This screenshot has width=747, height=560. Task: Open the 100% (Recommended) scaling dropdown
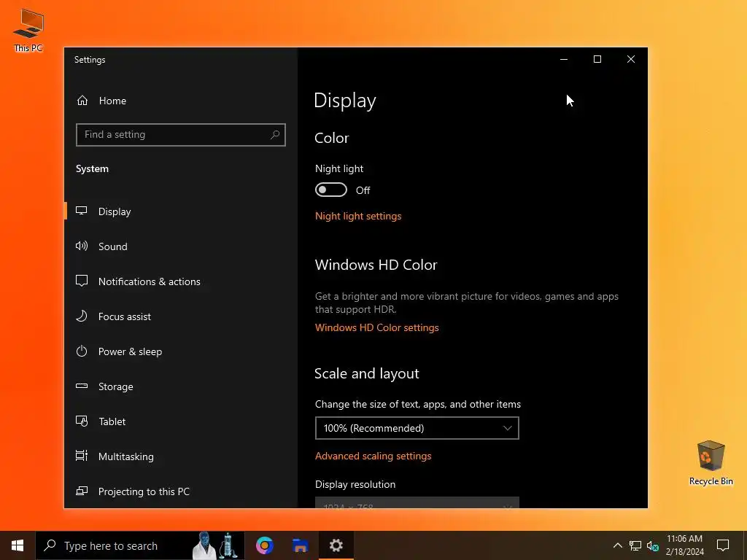coord(417,428)
